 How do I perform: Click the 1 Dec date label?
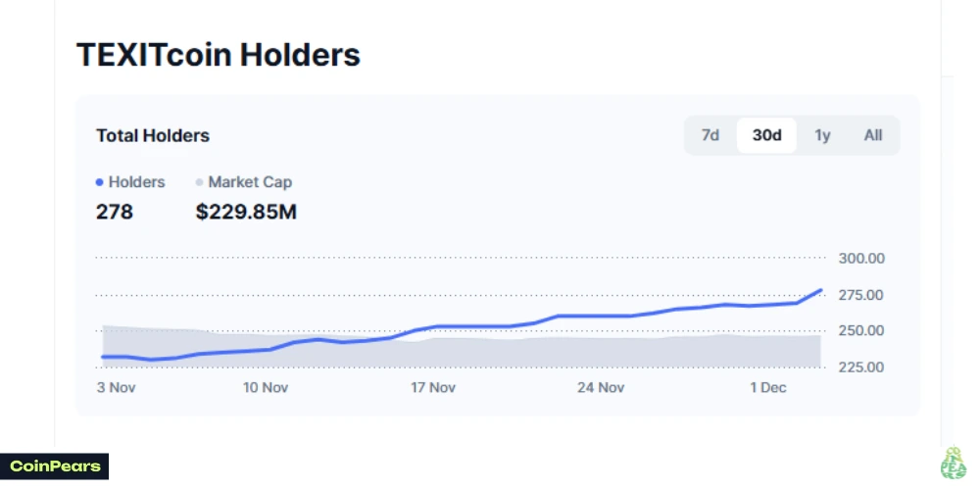tap(768, 387)
